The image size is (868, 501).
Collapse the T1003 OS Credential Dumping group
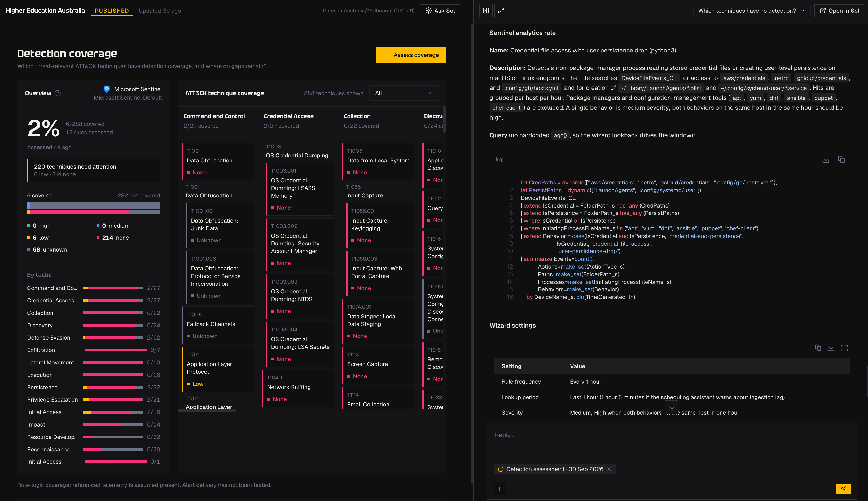pos(297,151)
